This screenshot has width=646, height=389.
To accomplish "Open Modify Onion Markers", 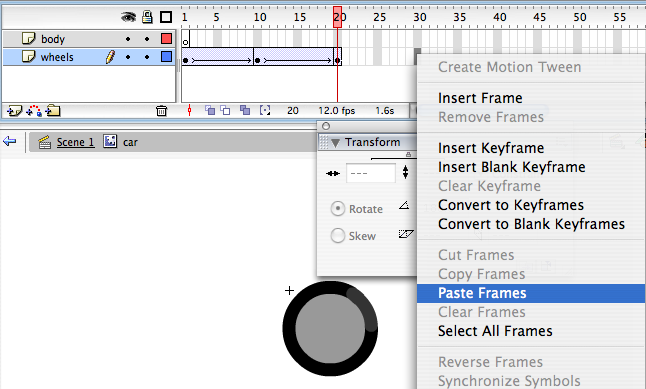I will [265, 110].
